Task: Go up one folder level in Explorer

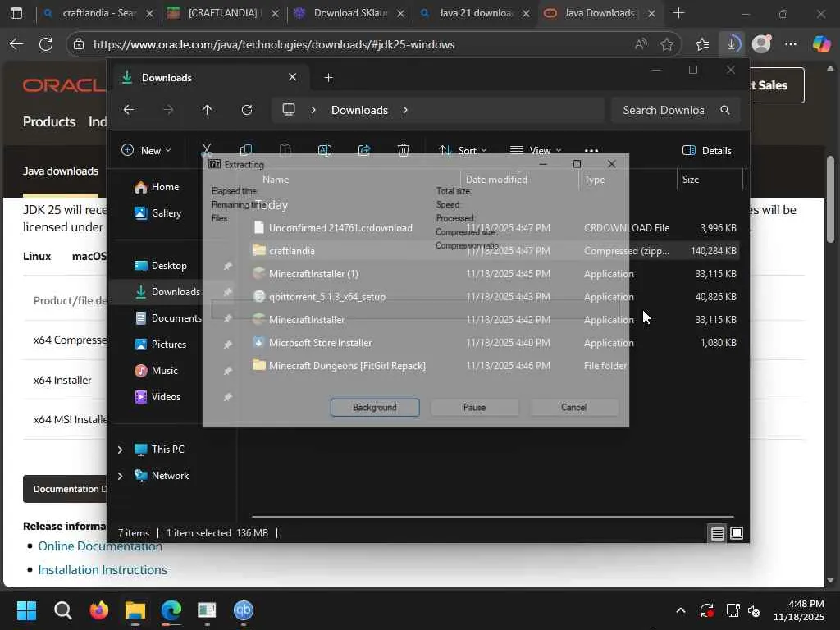Action: coord(208,110)
